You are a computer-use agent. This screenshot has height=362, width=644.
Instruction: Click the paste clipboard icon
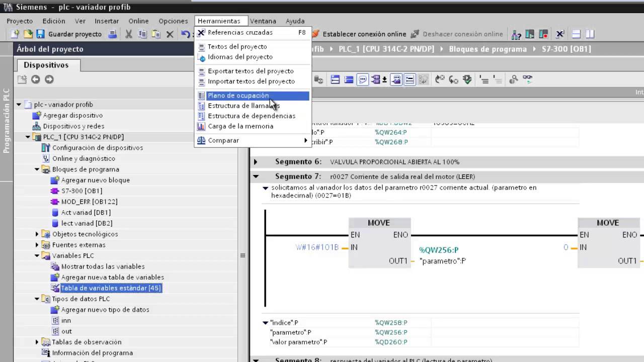(x=156, y=34)
